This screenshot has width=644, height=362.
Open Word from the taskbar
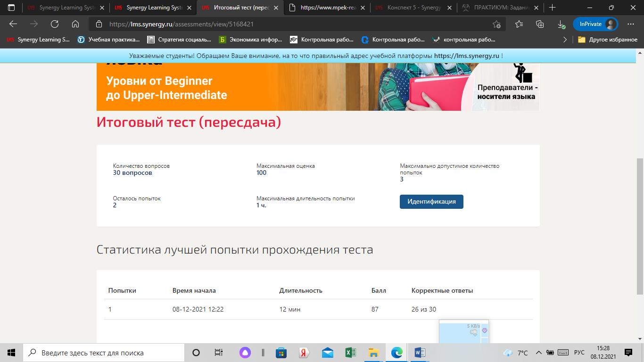tap(420, 353)
